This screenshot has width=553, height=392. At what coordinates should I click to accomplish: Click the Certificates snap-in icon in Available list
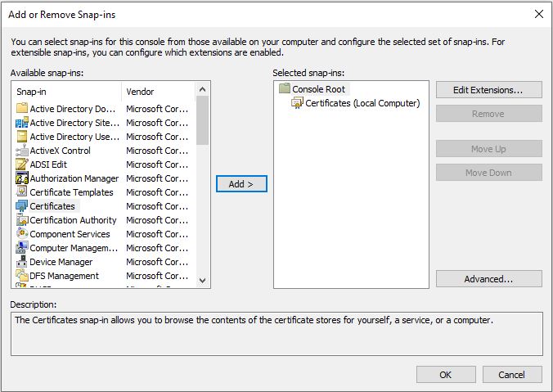pos(22,205)
